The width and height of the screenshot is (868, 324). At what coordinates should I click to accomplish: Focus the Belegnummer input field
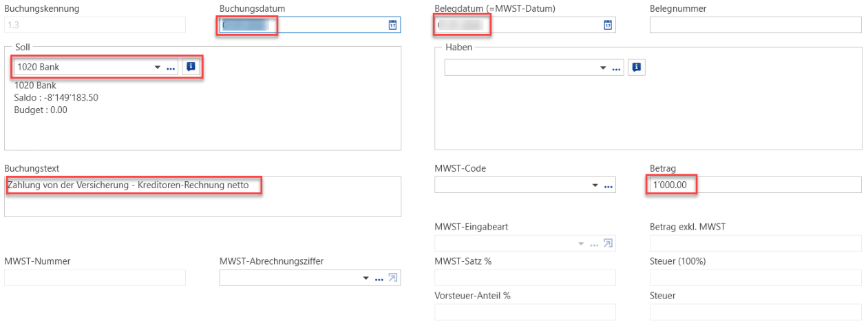[756, 25]
